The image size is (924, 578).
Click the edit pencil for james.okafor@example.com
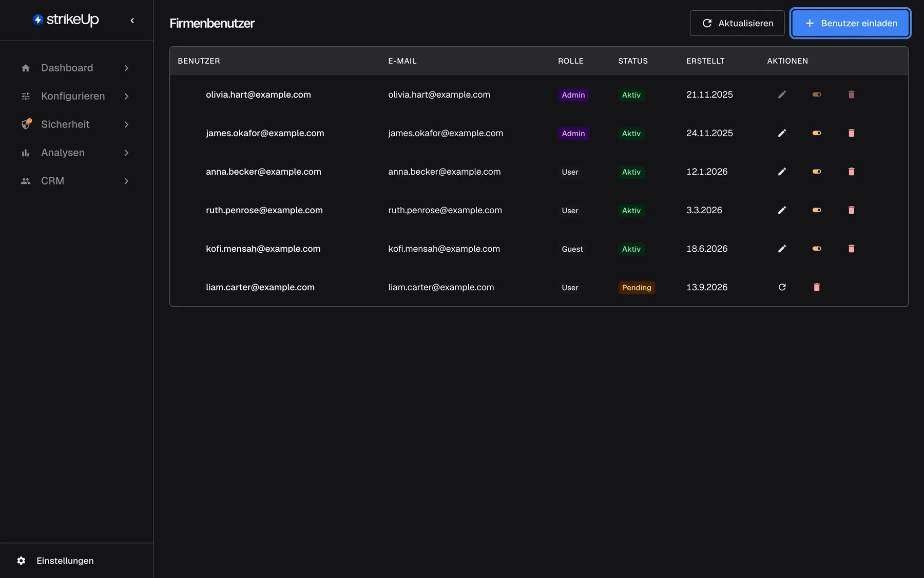tap(782, 133)
